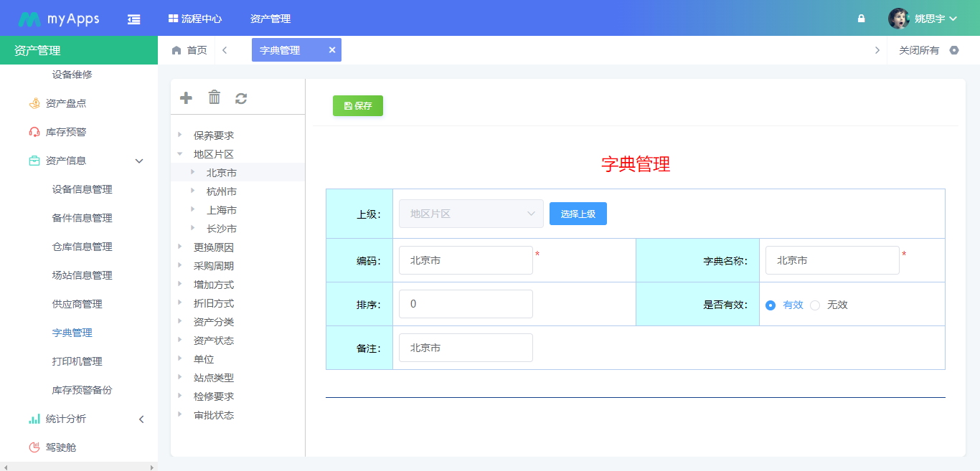
Task: Click the 统计分析 sidebar icon
Action: [x=34, y=419]
